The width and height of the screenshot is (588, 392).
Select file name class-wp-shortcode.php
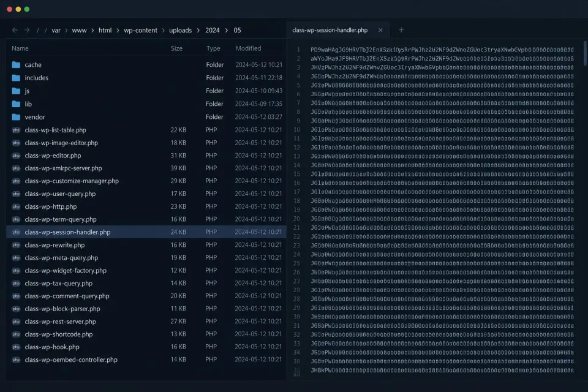coord(59,334)
